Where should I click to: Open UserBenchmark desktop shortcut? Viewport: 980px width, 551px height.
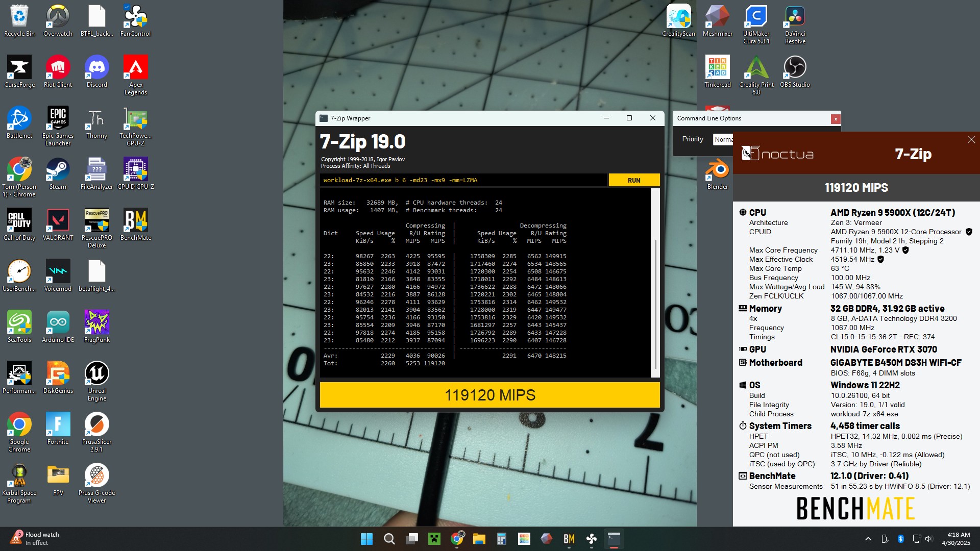point(19,277)
